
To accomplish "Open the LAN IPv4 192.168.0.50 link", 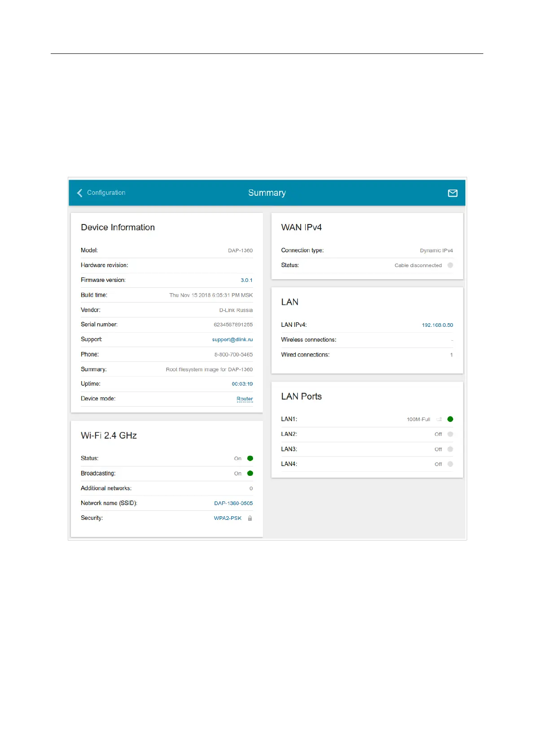I will (x=438, y=325).
